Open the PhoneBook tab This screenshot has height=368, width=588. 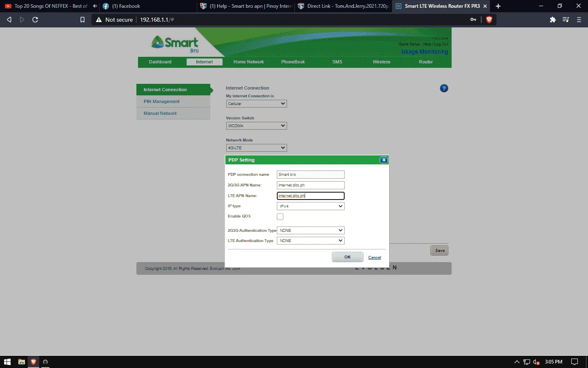pyautogui.click(x=293, y=62)
